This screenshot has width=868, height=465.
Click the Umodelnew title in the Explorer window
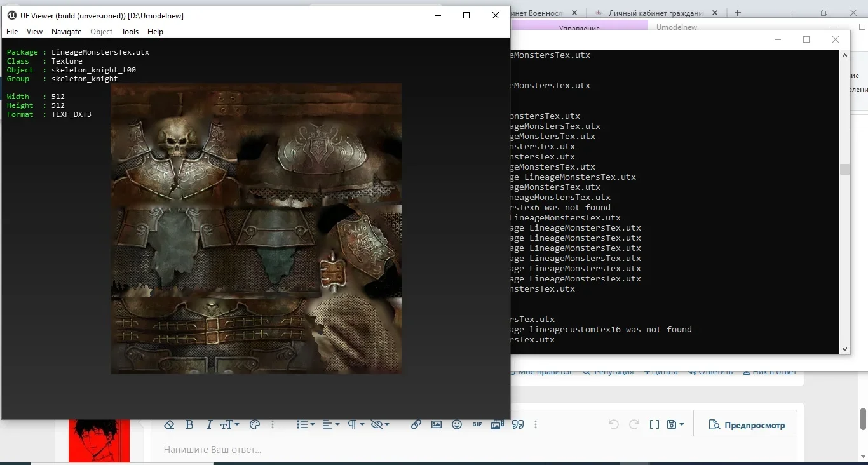[x=677, y=27]
